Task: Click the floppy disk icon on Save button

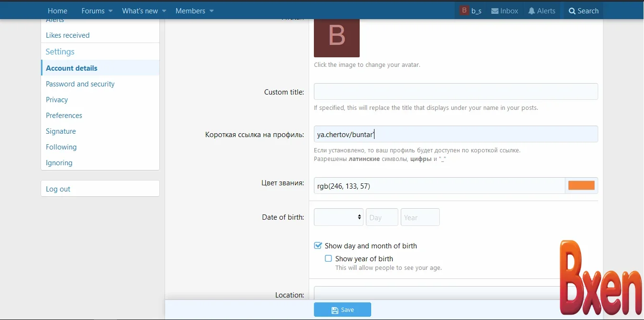Action: pos(335,310)
